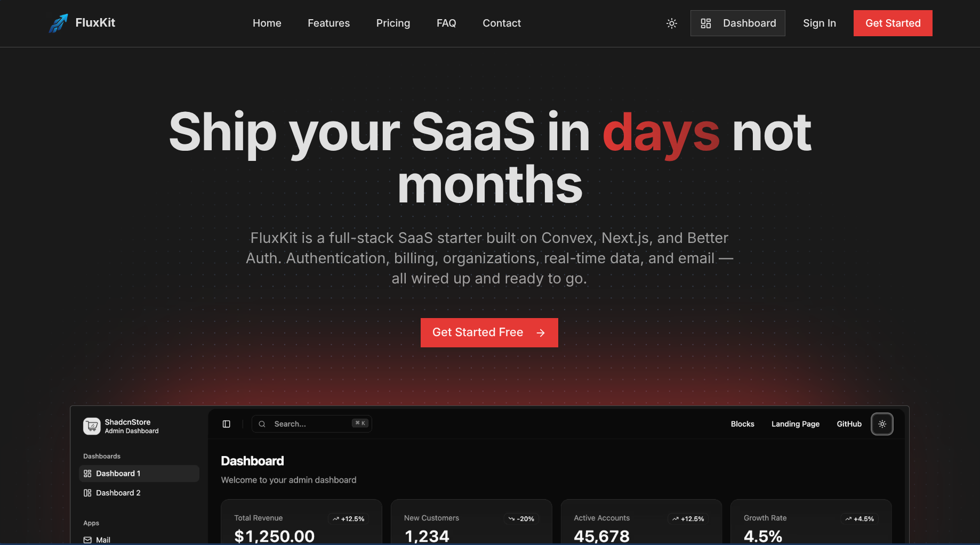This screenshot has width=980, height=545.
Task: Open Contact nav item
Action: (502, 23)
